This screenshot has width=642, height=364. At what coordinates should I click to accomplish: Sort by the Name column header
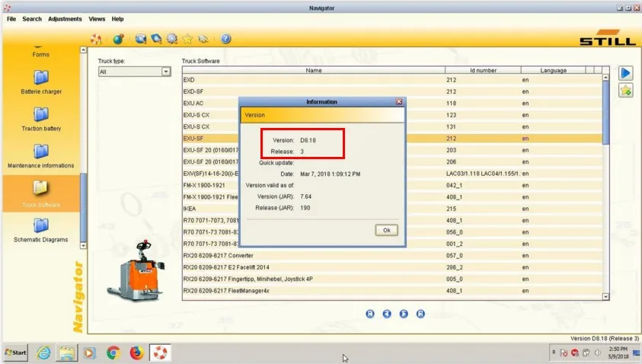[x=314, y=70]
